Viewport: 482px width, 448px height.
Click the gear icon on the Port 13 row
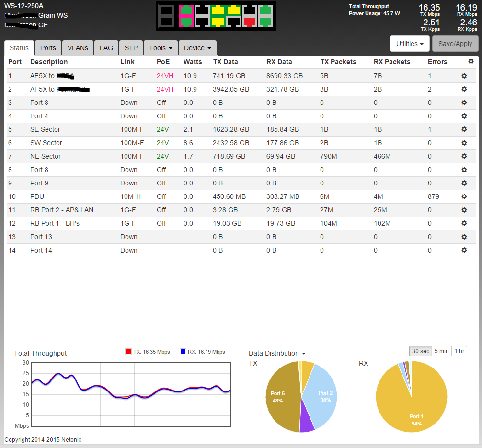tap(464, 237)
